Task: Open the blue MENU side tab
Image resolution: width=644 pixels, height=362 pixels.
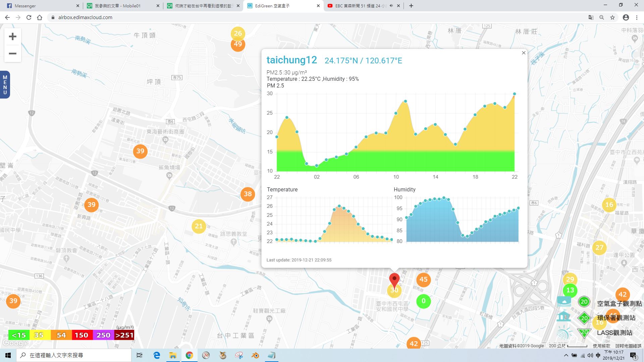Action: pyautogui.click(x=5, y=85)
